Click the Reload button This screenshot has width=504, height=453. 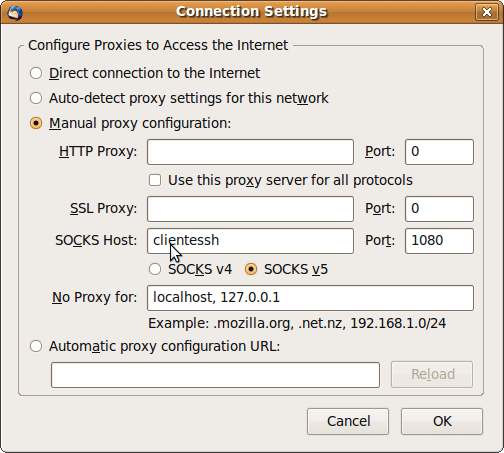pos(432,374)
